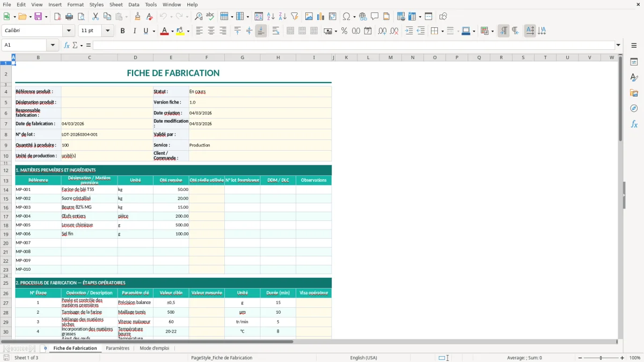
Task: Switch to the Mode d'emploi sheet tab
Action: click(x=155, y=348)
